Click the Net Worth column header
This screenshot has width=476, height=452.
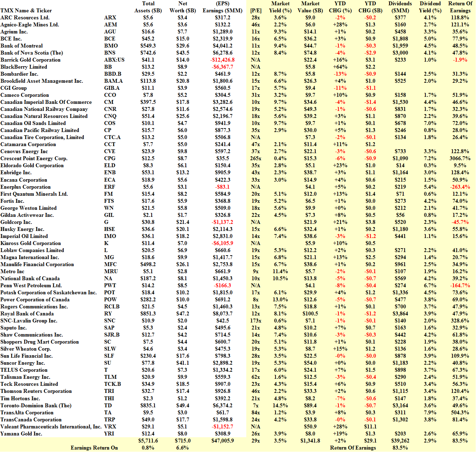[183, 7]
